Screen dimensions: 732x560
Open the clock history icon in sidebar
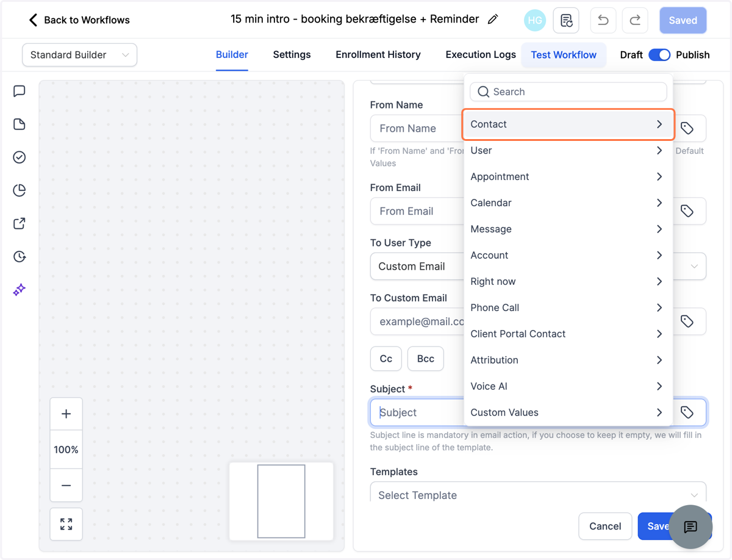(x=20, y=256)
